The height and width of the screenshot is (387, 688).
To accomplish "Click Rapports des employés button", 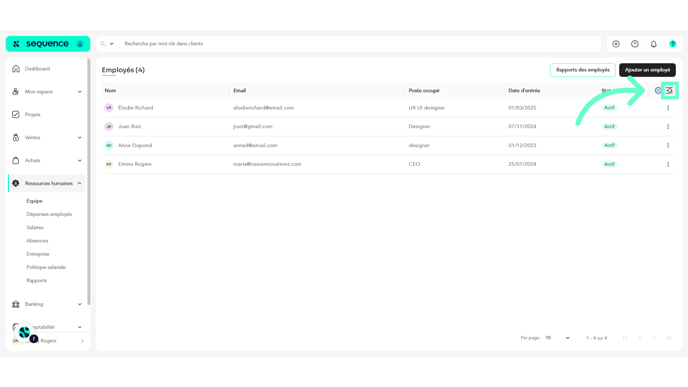I will tap(583, 70).
